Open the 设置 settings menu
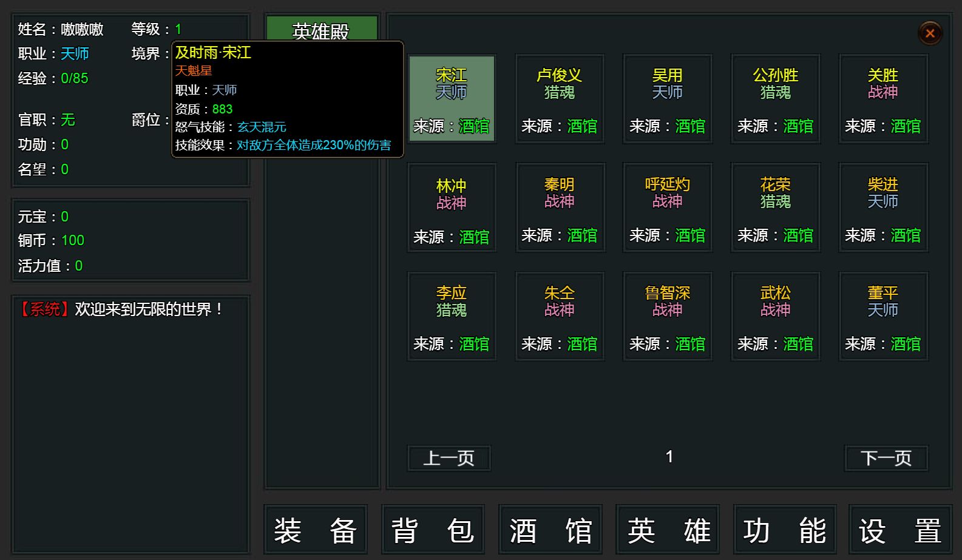Screen dimensions: 962x560 901,530
